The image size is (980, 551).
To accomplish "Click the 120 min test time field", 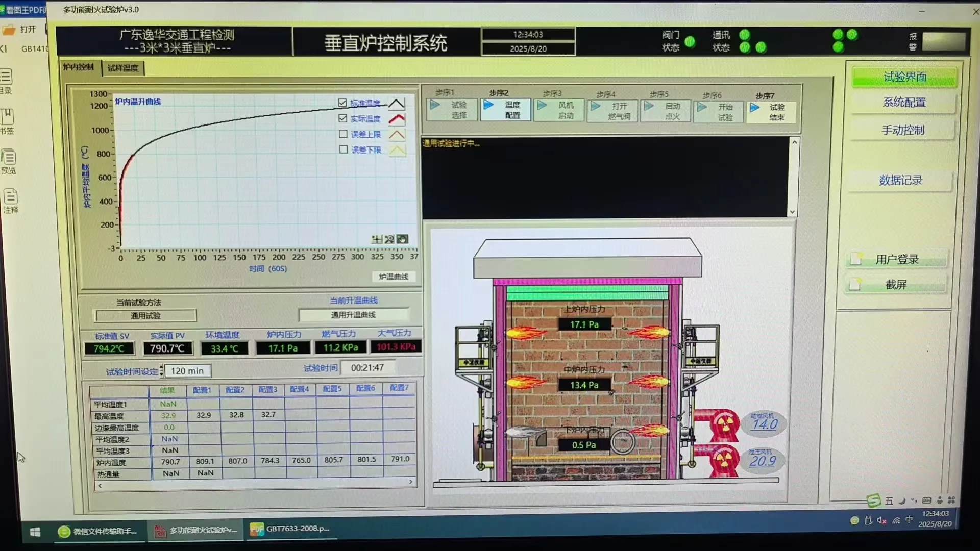I will coord(188,370).
